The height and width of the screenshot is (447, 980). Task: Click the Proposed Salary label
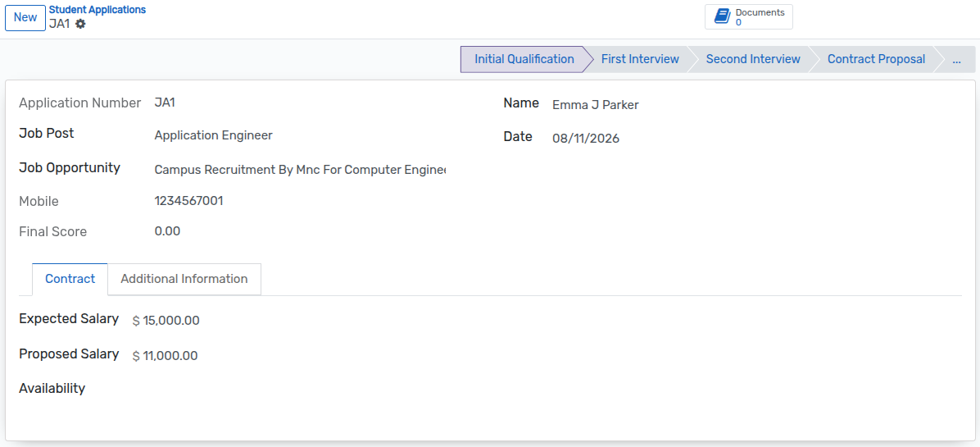69,353
